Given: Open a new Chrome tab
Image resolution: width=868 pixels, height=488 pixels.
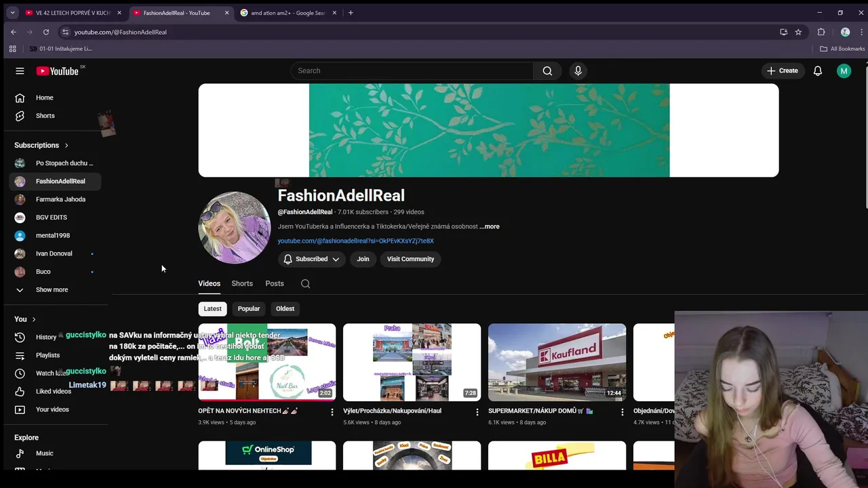Looking at the screenshot, I should coord(351,13).
